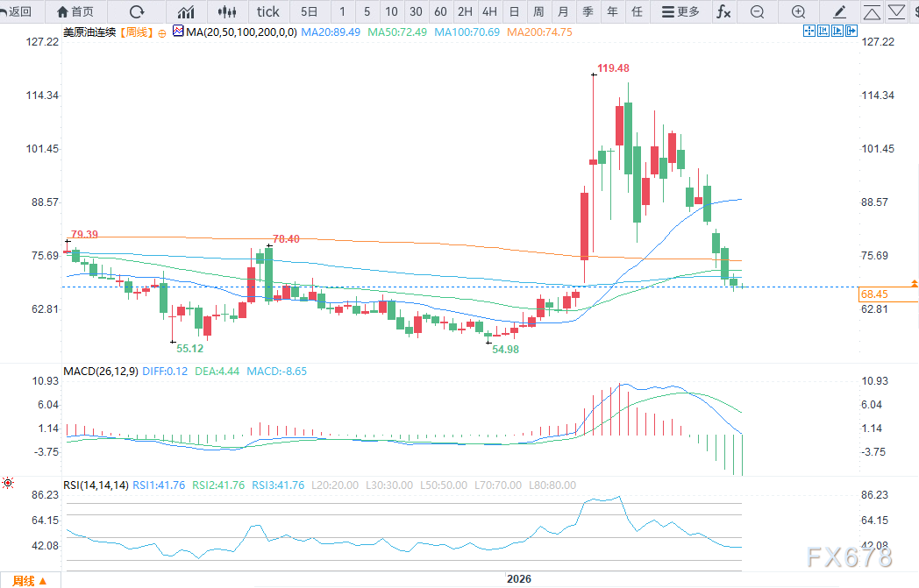Screen dimensions: 919x588
Task: Click the 美原油连续 instrument name
Action: point(89,32)
